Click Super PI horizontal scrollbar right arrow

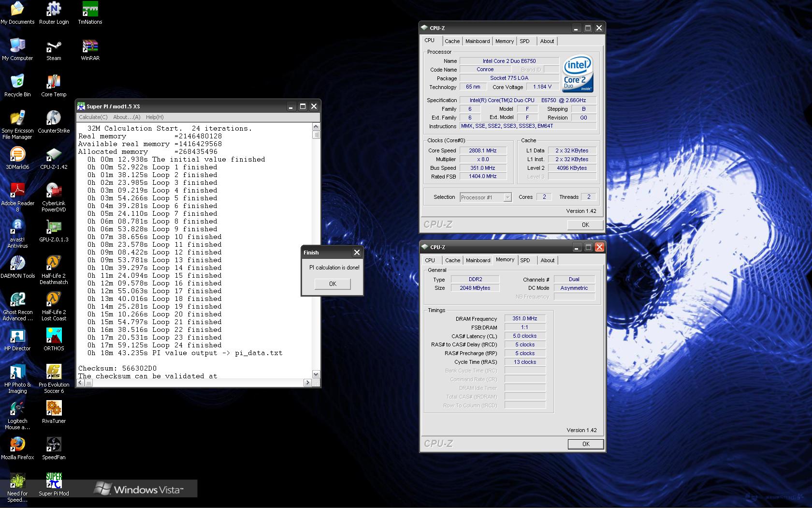307,383
